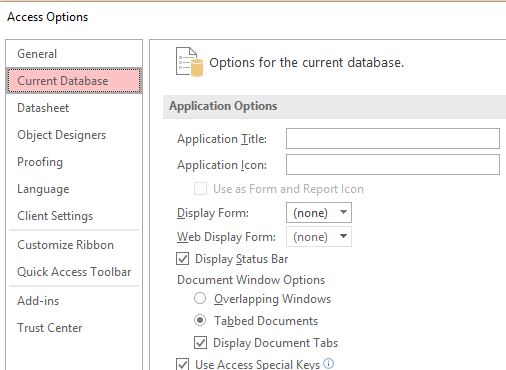This screenshot has height=370, width=506.
Task: Open the Web Display Form dropdown
Action: point(319,237)
